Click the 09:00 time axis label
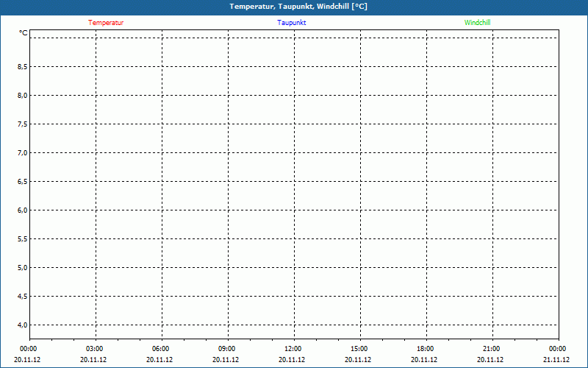Viewport: 588px width, 368px height. (x=226, y=349)
